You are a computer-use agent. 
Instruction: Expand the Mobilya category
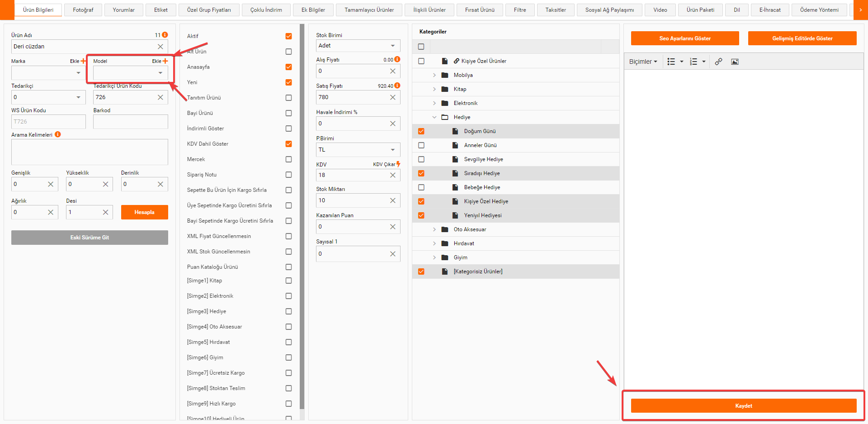[x=434, y=75]
